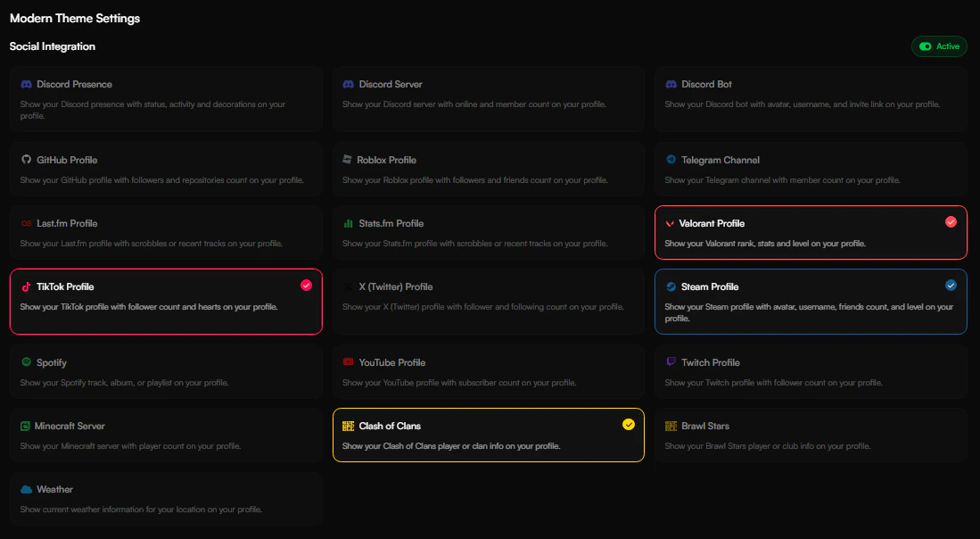Click the Twitch Profile icon
The image size is (980, 539).
[x=670, y=362]
